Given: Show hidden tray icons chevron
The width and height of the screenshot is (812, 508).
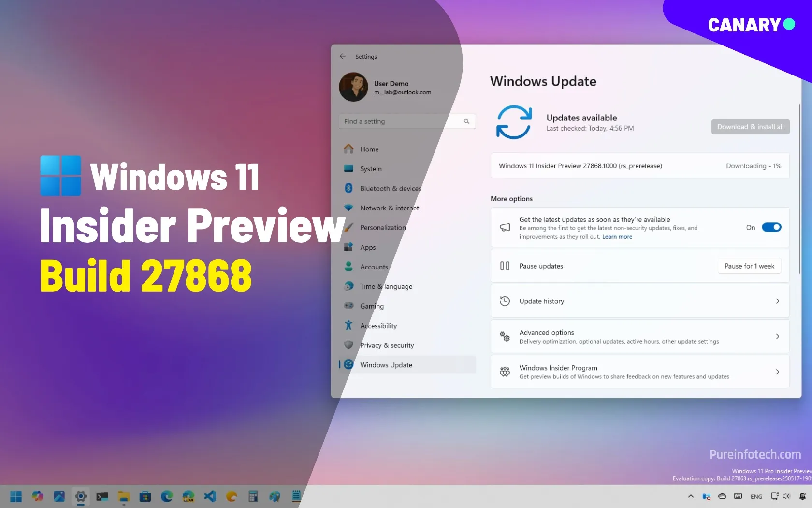Looking at the screenshot, I should coord(691,496).
